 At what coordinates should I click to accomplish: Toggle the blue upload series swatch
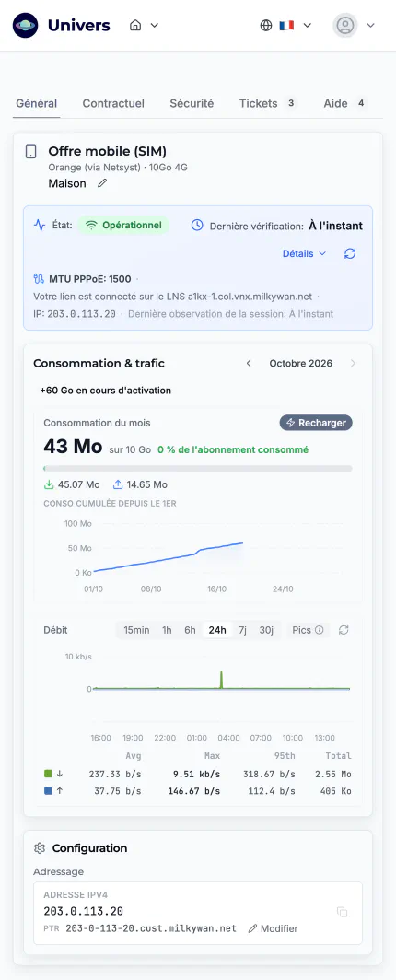point(48,791)
